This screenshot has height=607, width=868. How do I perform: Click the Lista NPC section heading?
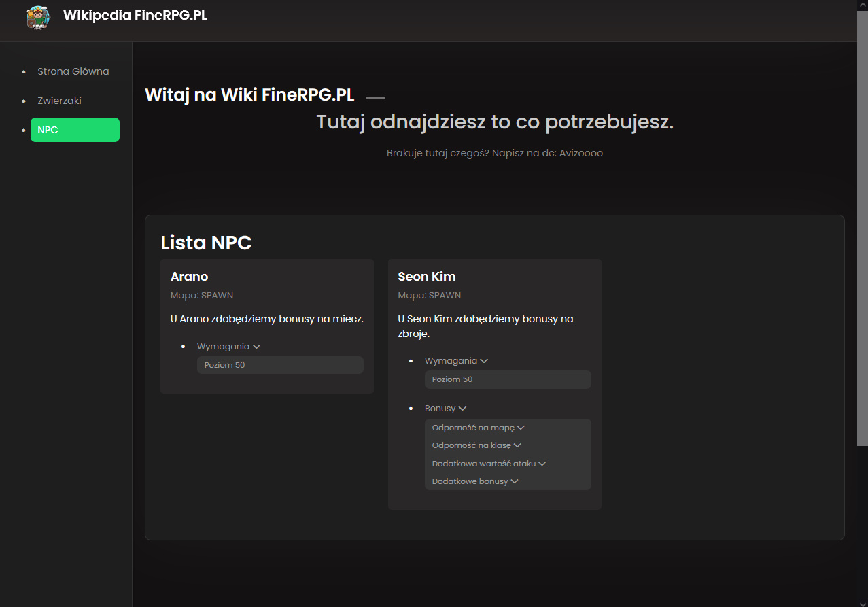(206, 243)
